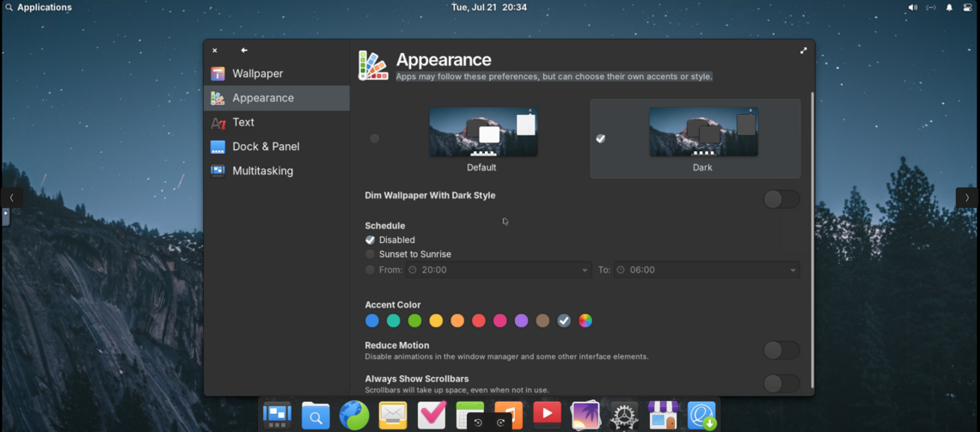Pick the purple accent color

[x=521, y=321]
